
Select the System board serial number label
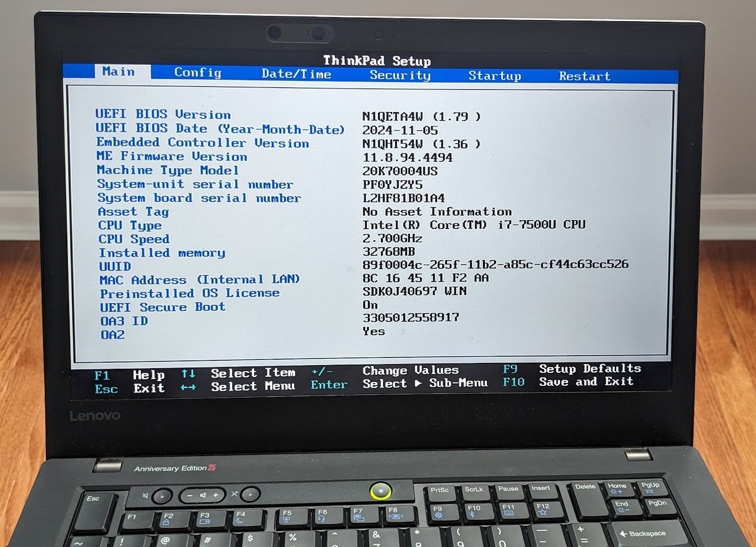tap(199, 198)
